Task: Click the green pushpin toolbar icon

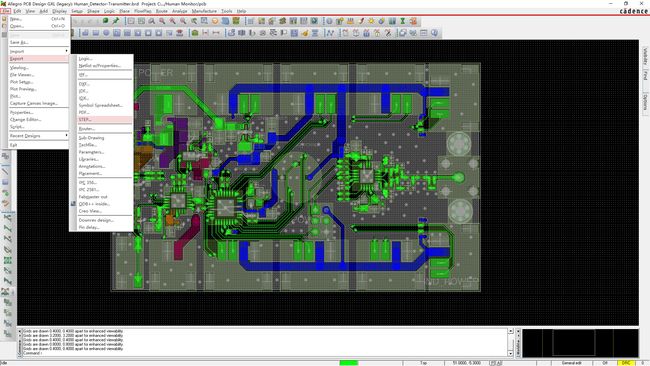Action: [x=116, y=21]
